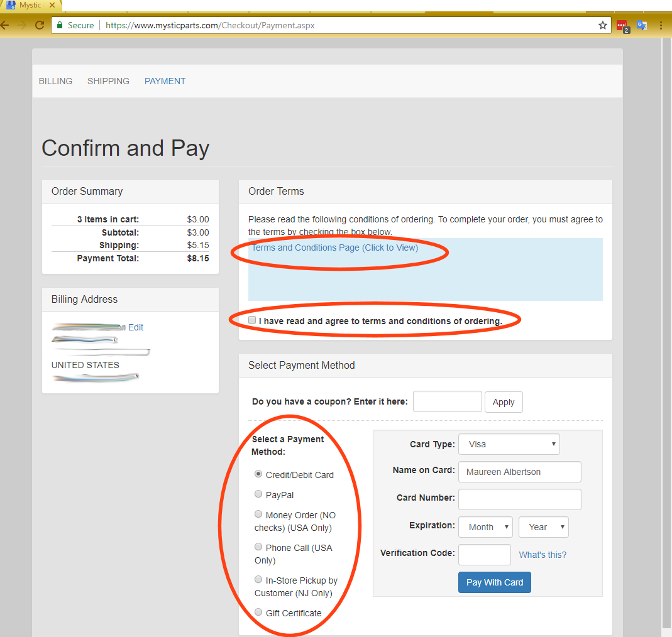
Task: Expand the expiration Month dropdown
Action: pos(485,527)
